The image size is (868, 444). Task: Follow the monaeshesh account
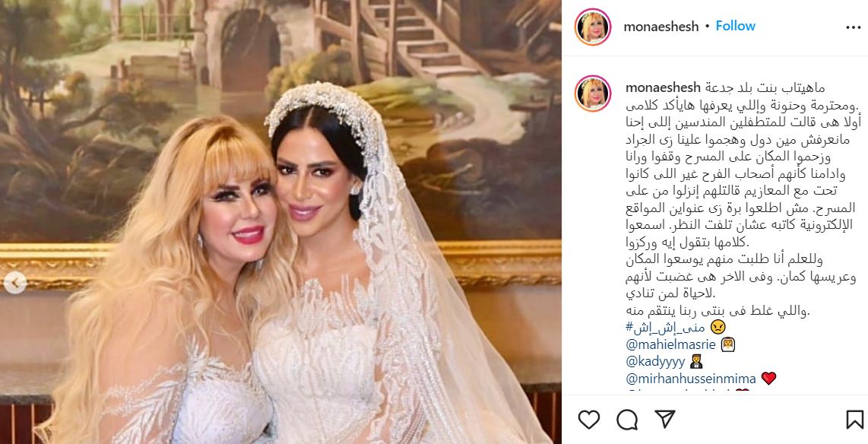[x=735, y=26]
